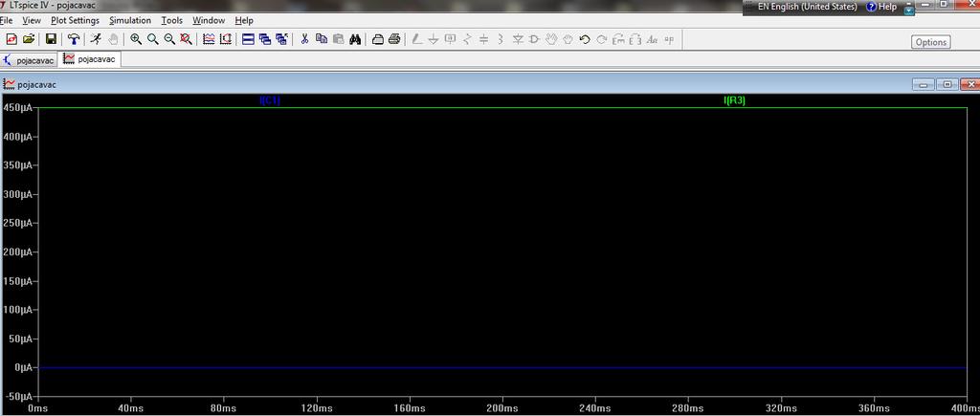Click the Place Ground icon

434,39
